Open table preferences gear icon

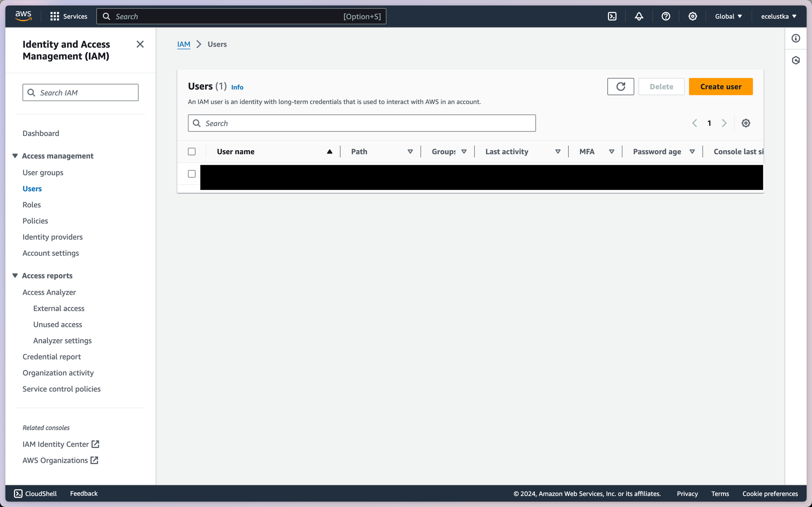pyautogui.click(x=745, y=123)
